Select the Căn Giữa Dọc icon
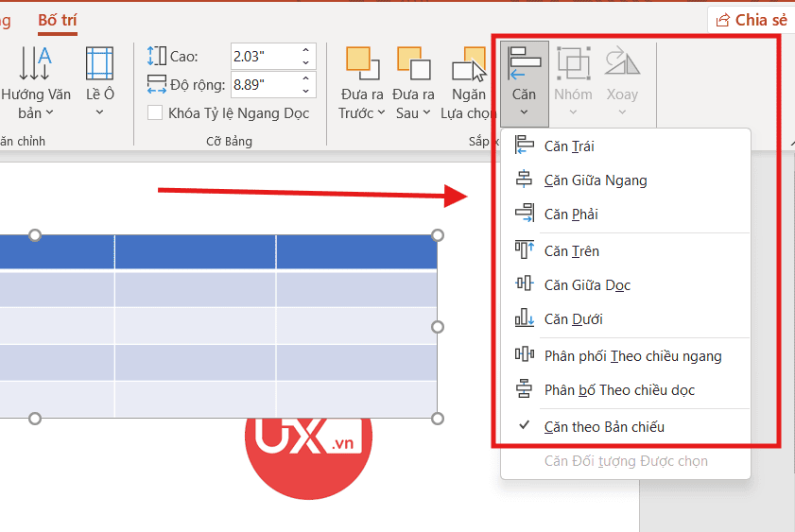Image resolution: width=795 pixels, height=532 pixels. click(x=524, y=284)
